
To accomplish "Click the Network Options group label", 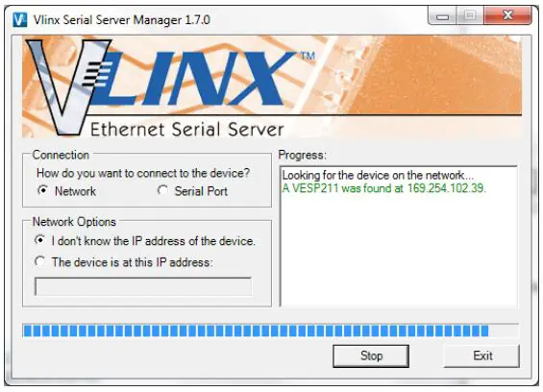I will coord(74,222).
